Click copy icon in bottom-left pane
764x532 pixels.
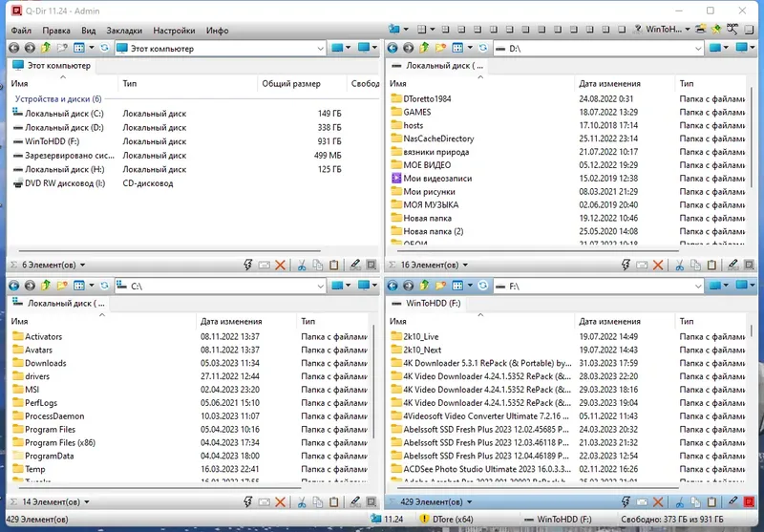tap(318, 501)
